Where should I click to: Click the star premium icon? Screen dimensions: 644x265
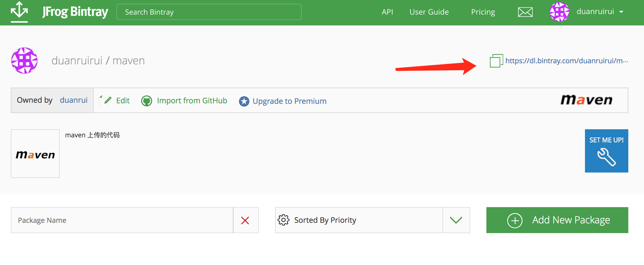click(244, 101)
